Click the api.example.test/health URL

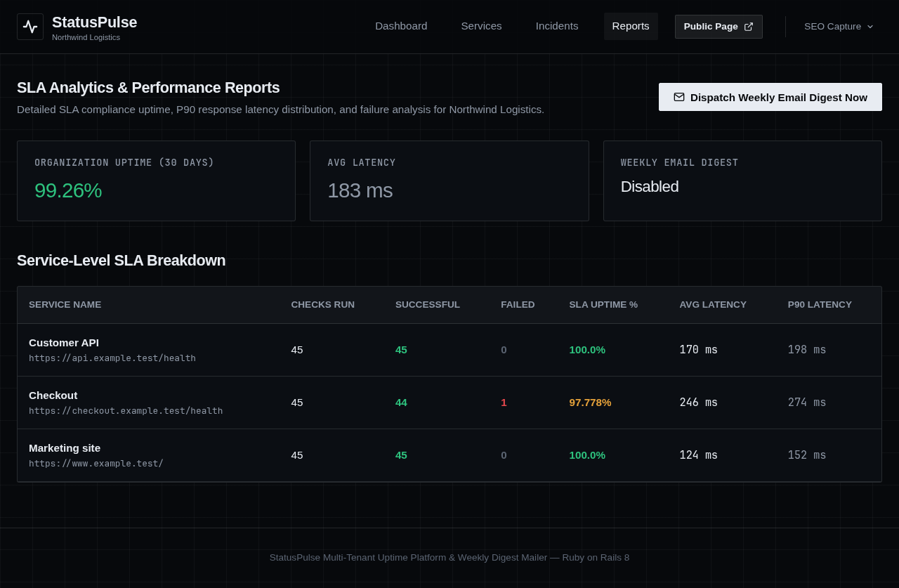[112, 358]
